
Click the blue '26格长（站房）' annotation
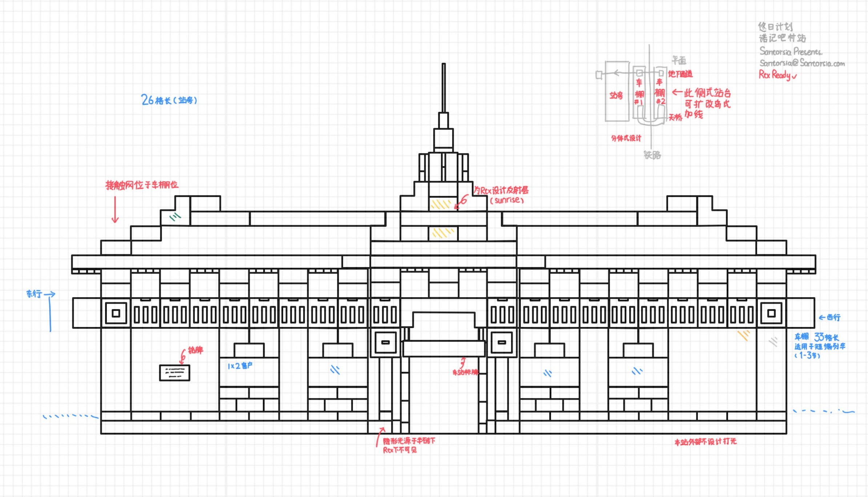pos(169,100)
